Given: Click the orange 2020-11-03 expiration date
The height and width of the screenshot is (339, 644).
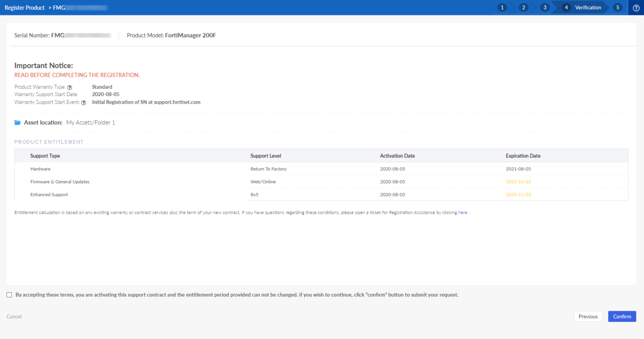Looking at the screenshot, I should (x=518, y=181).
